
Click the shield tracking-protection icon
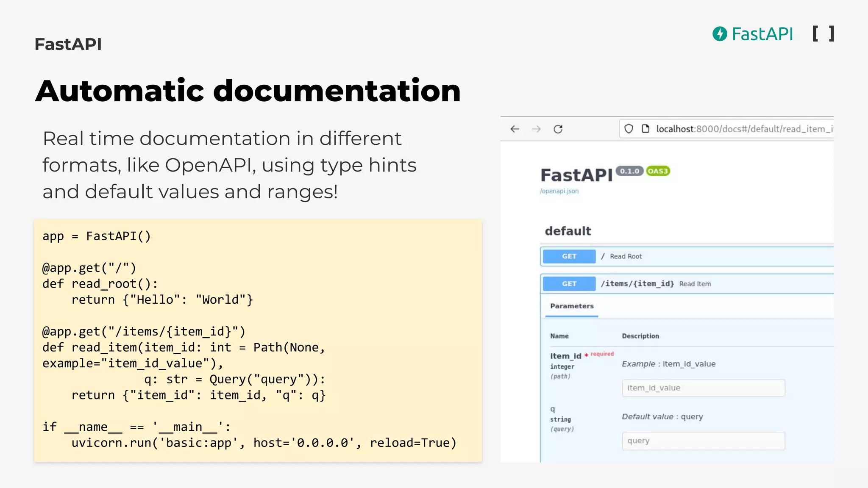[x=629, y=129]
